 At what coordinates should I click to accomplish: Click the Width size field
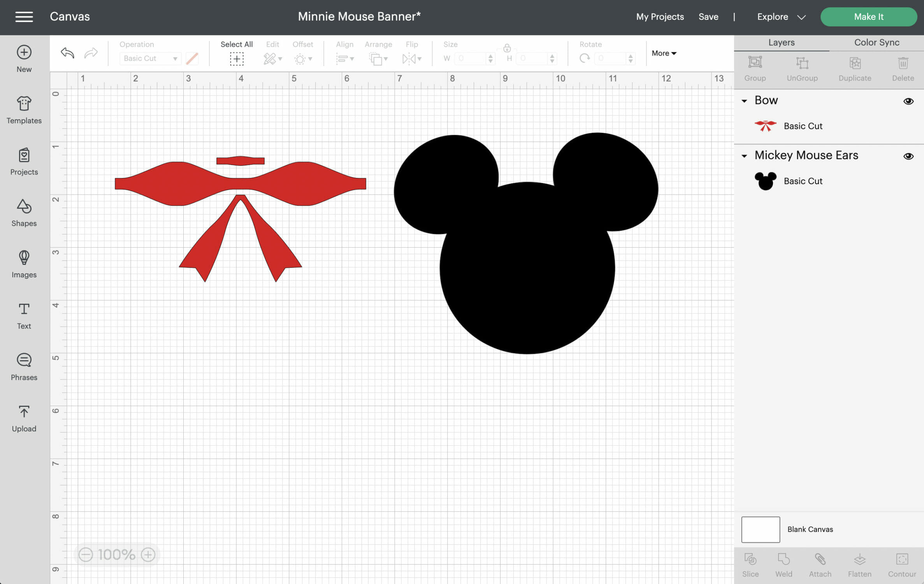pyautogui.click(x=471, y=58)
